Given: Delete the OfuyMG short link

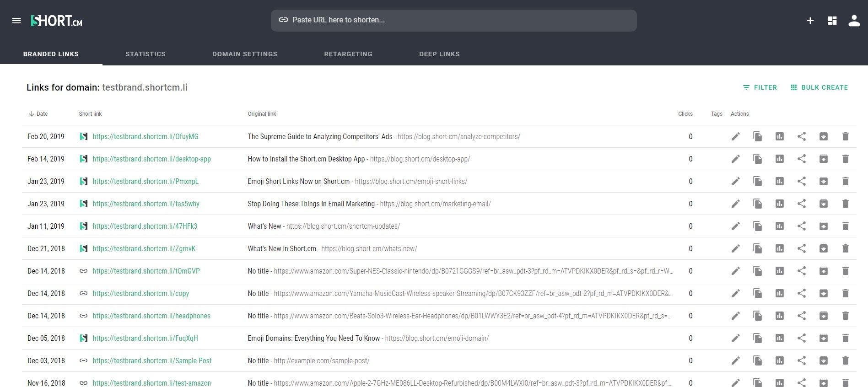Looking at the screenshot, I should 845,136.
